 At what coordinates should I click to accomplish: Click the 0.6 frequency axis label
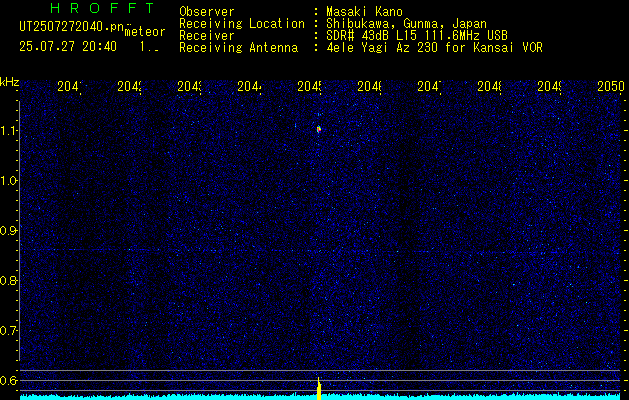8,380
